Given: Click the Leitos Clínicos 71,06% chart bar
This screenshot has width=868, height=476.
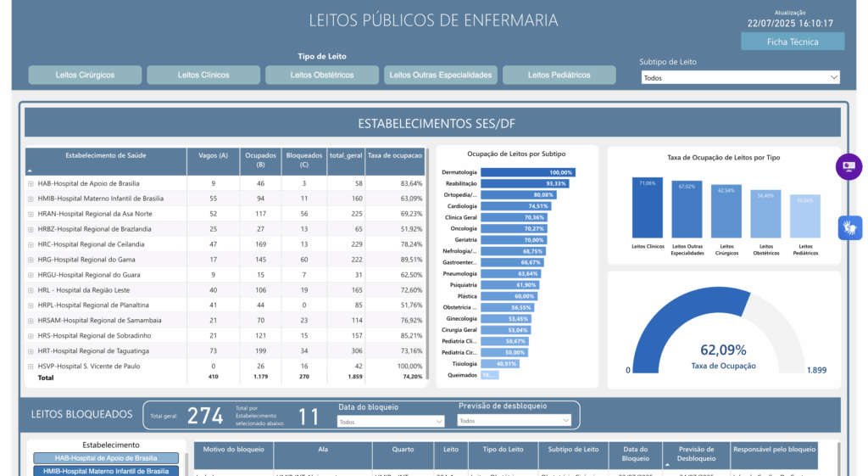Looking at the screenshot, I should point(648,208).
